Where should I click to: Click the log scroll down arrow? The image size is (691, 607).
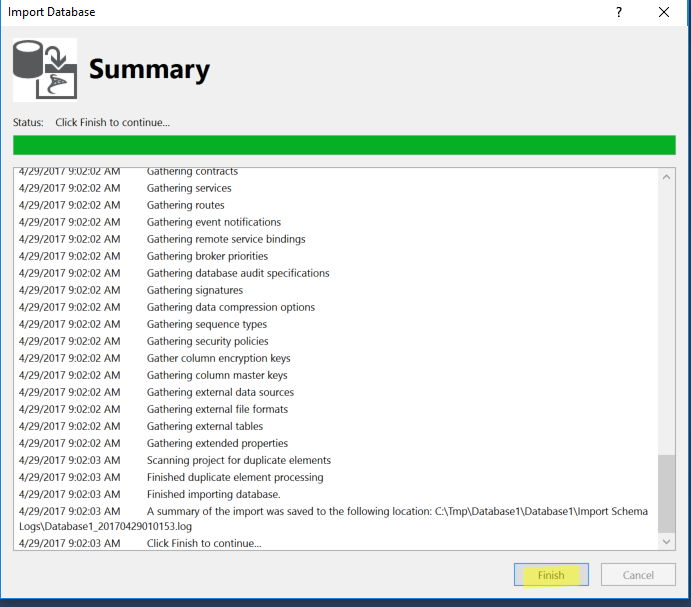(666, 542)
